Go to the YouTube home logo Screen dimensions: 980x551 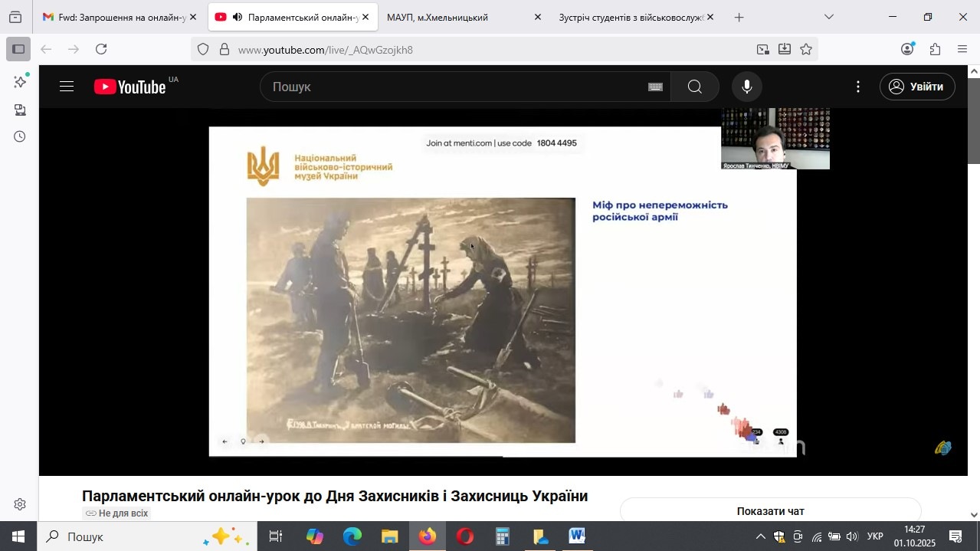click(130, 87)
